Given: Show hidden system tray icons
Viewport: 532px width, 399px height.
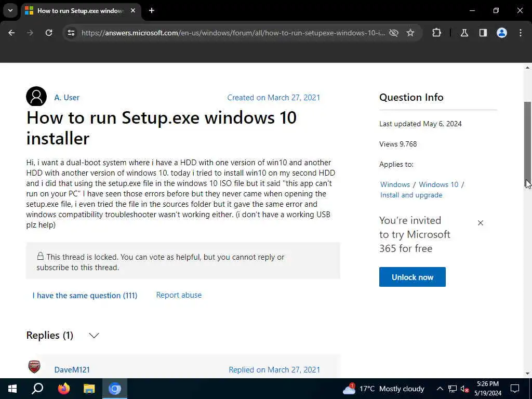Looking at the screenshot, I should pos(440,389).
